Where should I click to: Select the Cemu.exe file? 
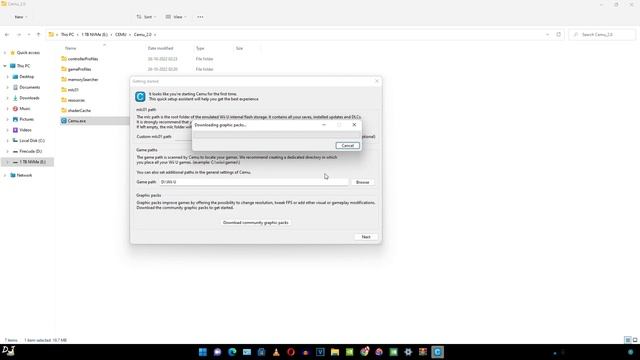pyautogui.click(x=77, y=121)
